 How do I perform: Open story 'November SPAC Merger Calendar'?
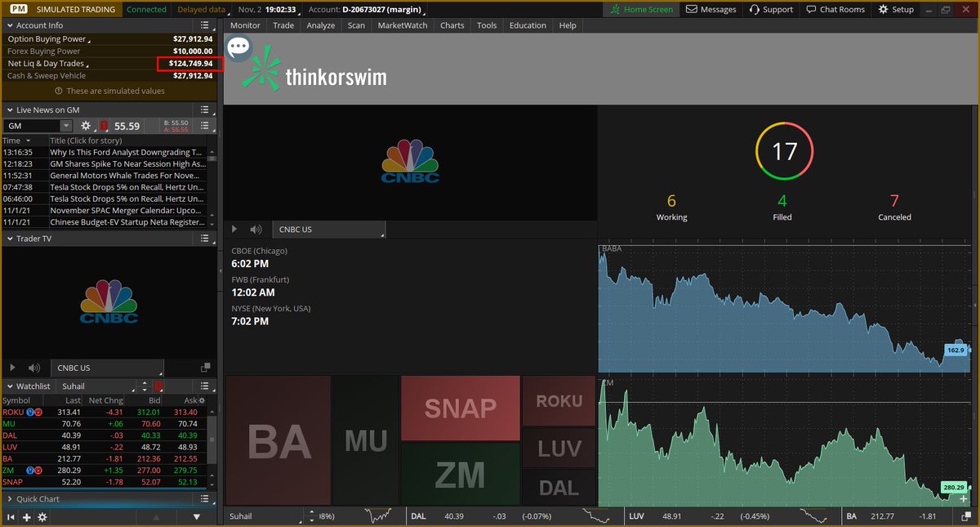127,210
